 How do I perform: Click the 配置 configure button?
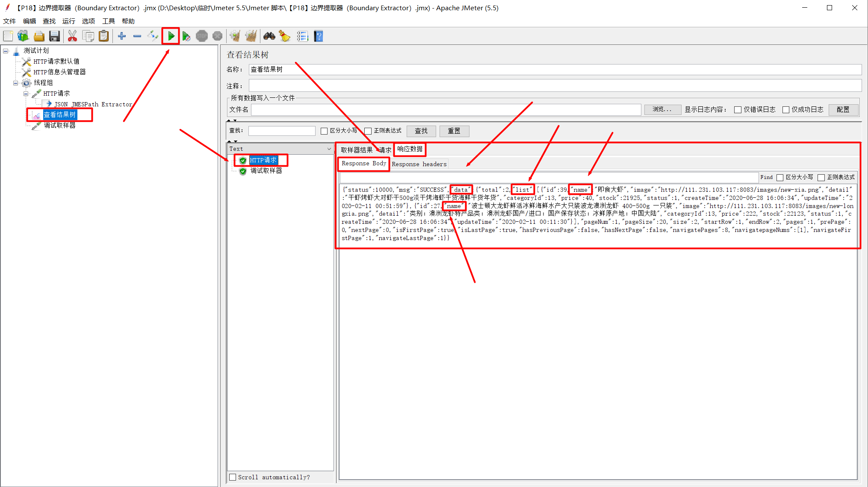point(843,109)
